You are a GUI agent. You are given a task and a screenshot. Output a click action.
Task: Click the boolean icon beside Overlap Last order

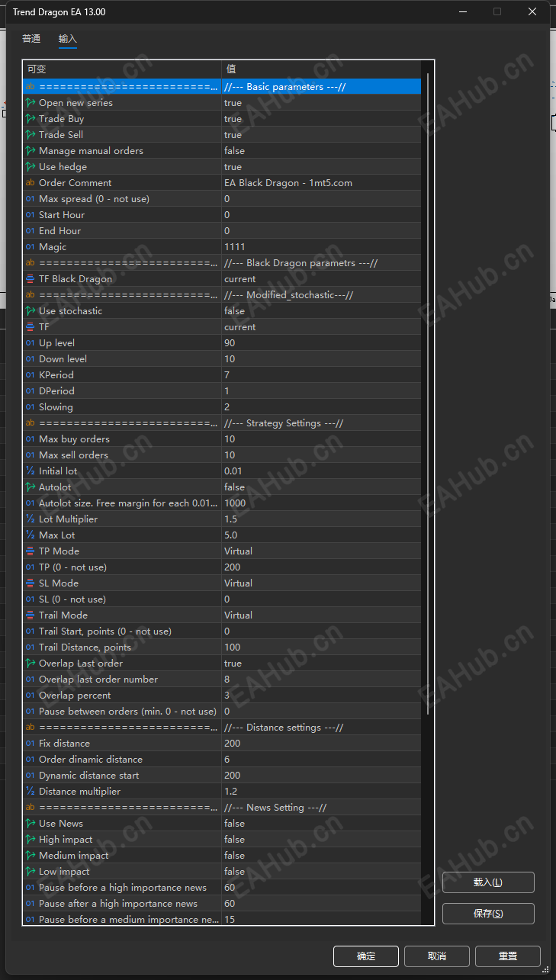[x=31, y=664]
